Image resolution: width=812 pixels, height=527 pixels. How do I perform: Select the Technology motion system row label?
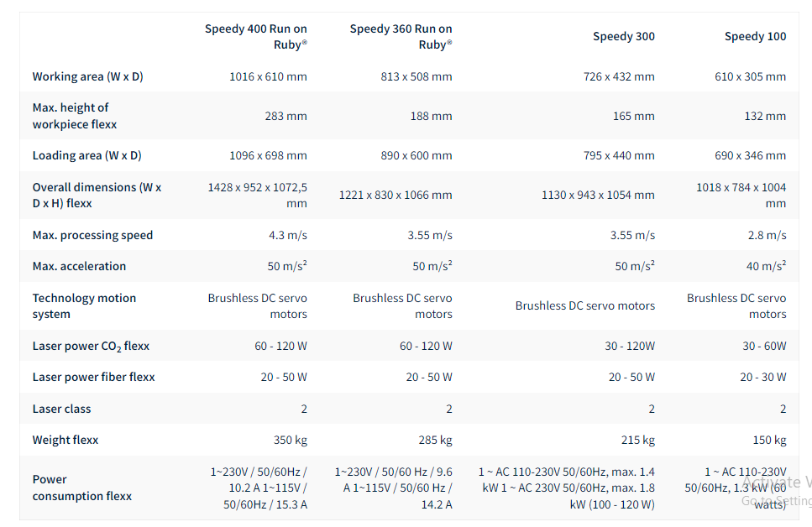(x=84, y=306)
